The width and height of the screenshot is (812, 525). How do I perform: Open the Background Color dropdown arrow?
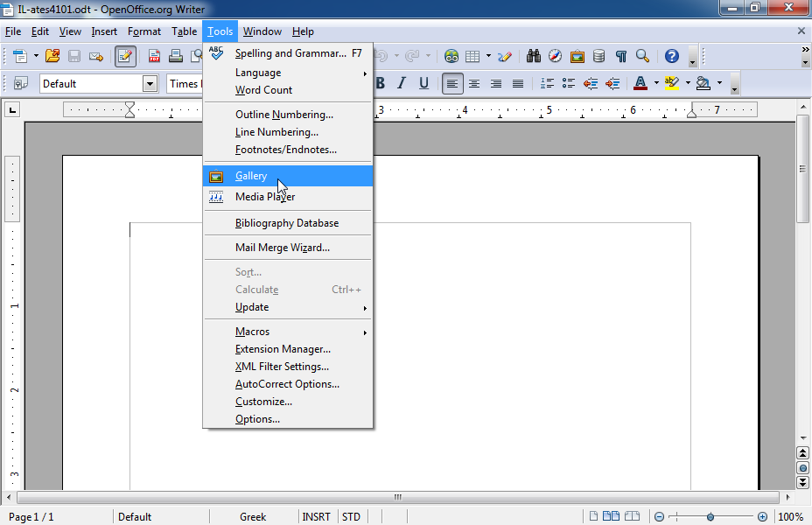coord(719,83)
